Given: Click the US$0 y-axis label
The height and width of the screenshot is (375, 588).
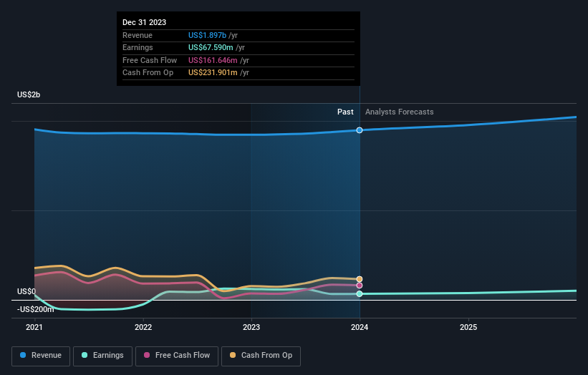Looking at the screenshot, I should pos(26,291).
